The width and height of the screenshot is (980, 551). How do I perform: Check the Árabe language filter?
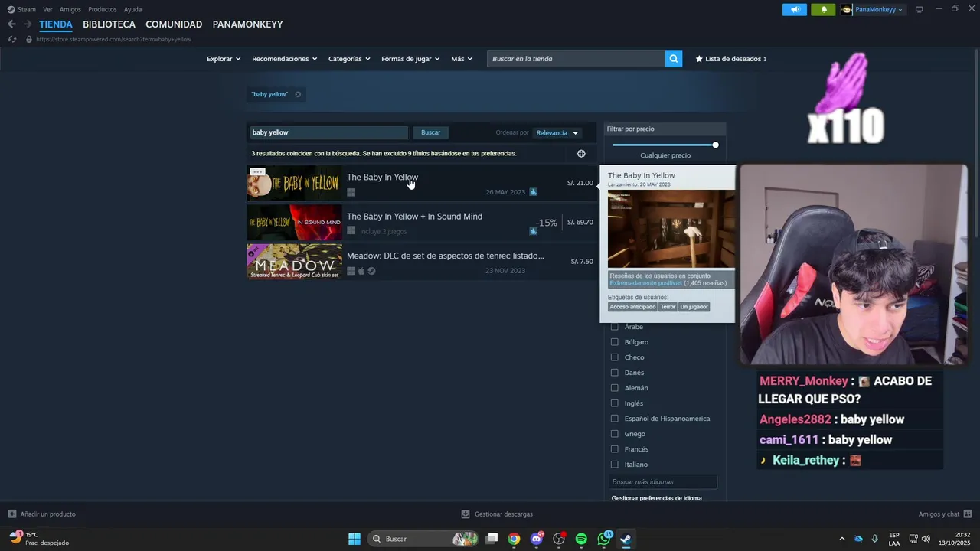point(614,327)
